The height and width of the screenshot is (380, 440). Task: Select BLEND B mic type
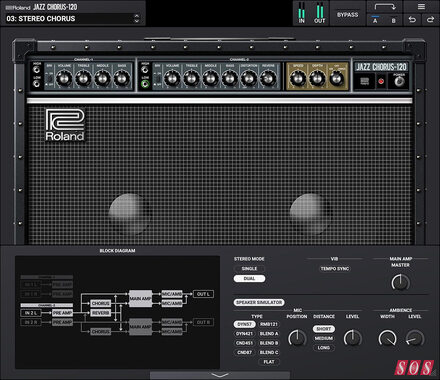[x=269, y=343]
